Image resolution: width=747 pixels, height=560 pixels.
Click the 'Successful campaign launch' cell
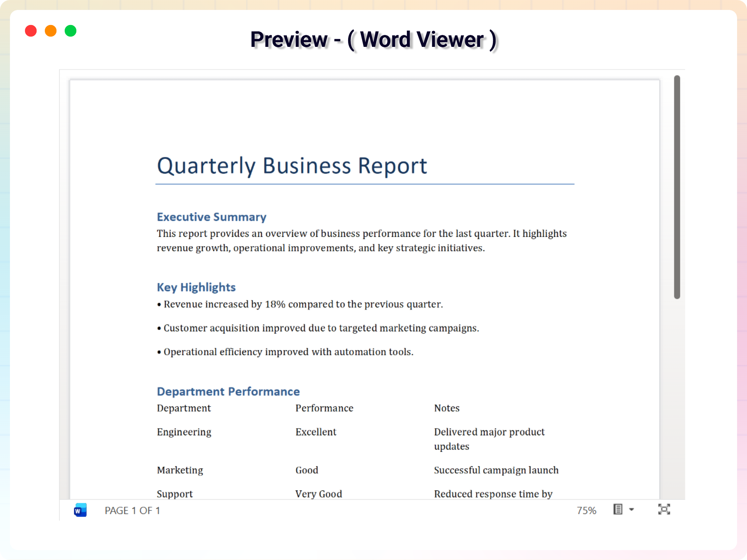(x=496, y=470)
